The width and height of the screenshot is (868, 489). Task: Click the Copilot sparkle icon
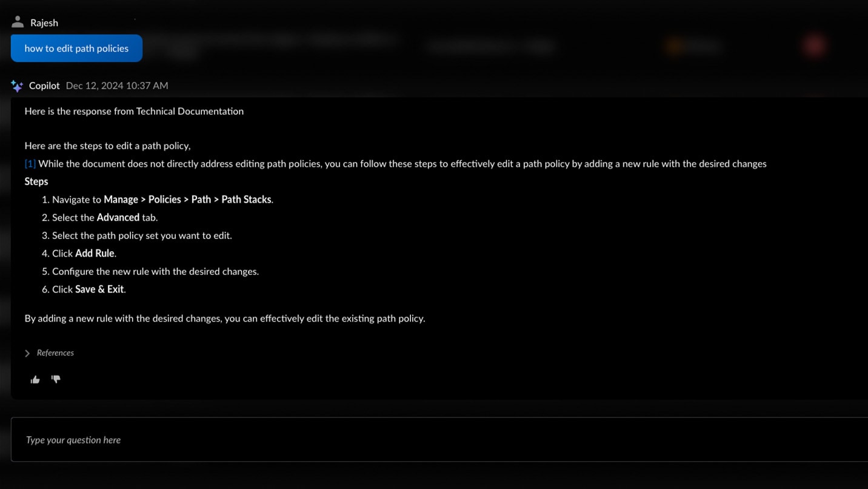coord(17,86)
